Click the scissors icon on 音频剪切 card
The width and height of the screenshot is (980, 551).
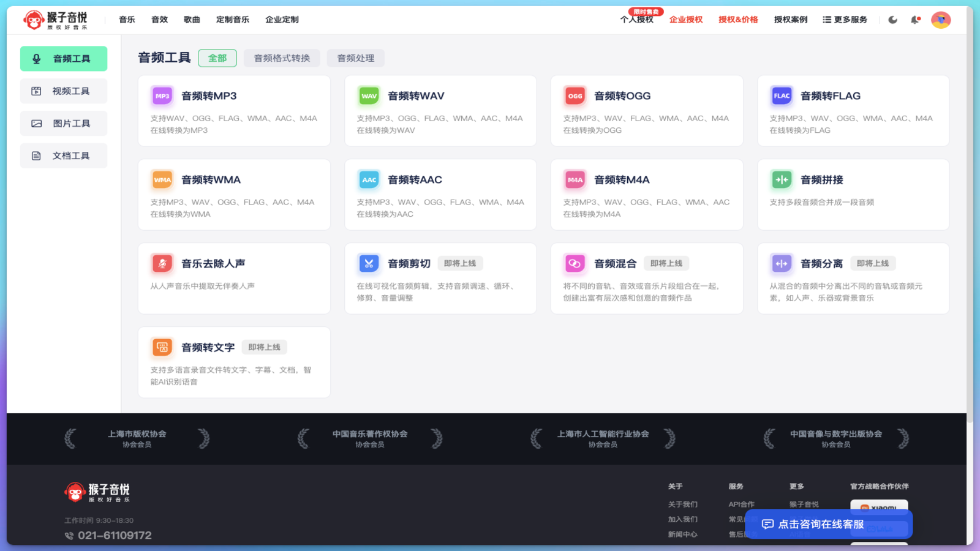(368, 263)
